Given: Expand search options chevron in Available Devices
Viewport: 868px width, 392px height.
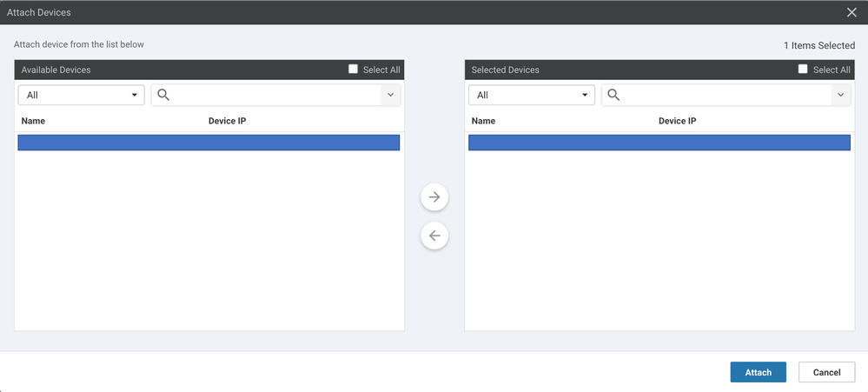Looking at the screenshot, I should tap(390, 96).
